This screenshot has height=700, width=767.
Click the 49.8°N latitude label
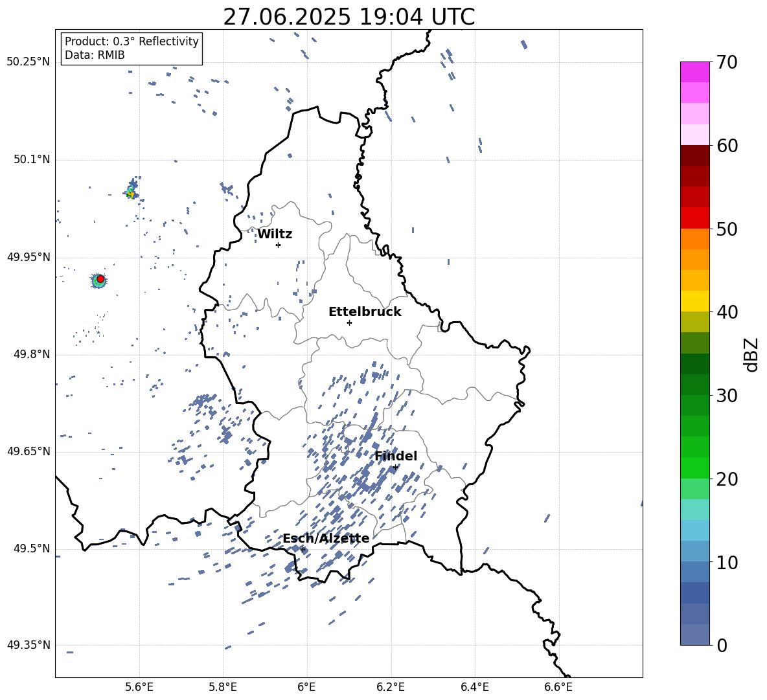(x=32, y=354)
